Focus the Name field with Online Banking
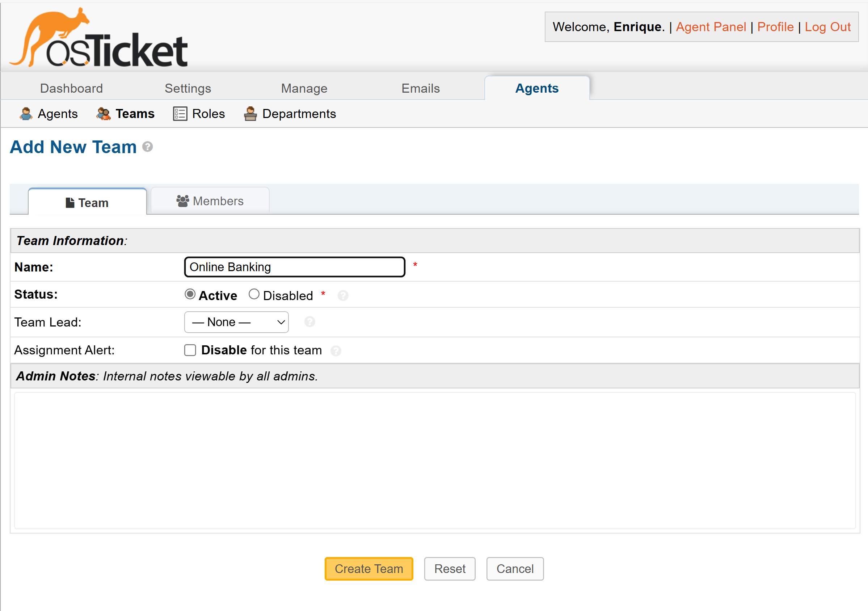868x611 pixels. tap(295, 267)
